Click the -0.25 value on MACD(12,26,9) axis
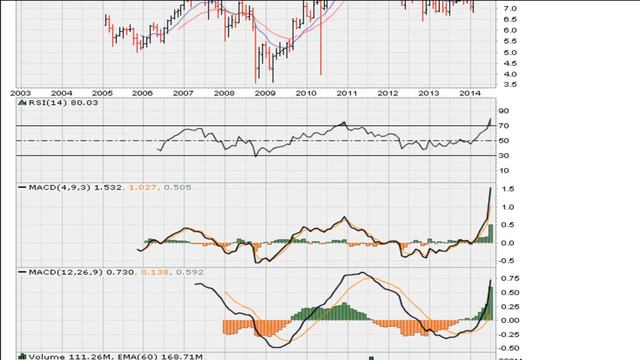This screenshot has height=360, width=640. pos(510,334)
